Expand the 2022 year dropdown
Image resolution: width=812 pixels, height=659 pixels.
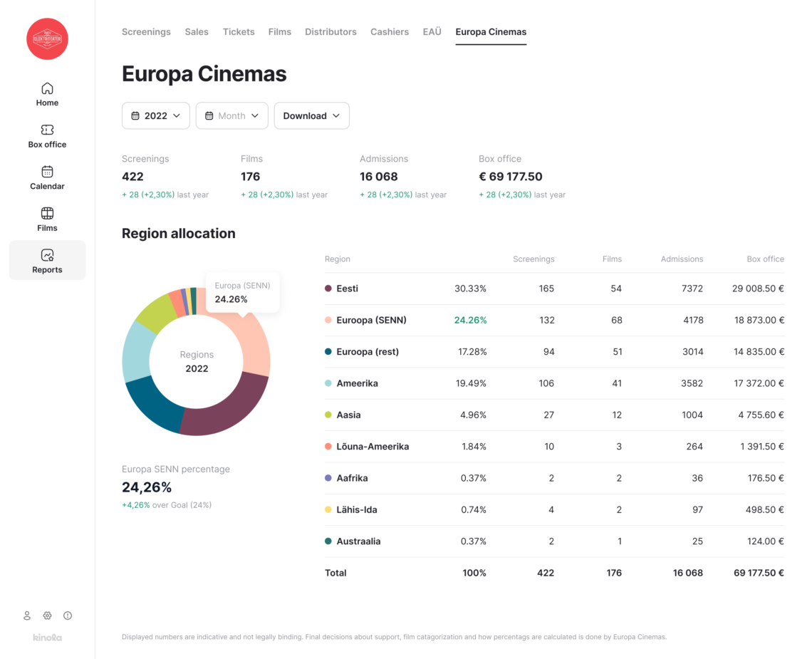click(155, 115)
